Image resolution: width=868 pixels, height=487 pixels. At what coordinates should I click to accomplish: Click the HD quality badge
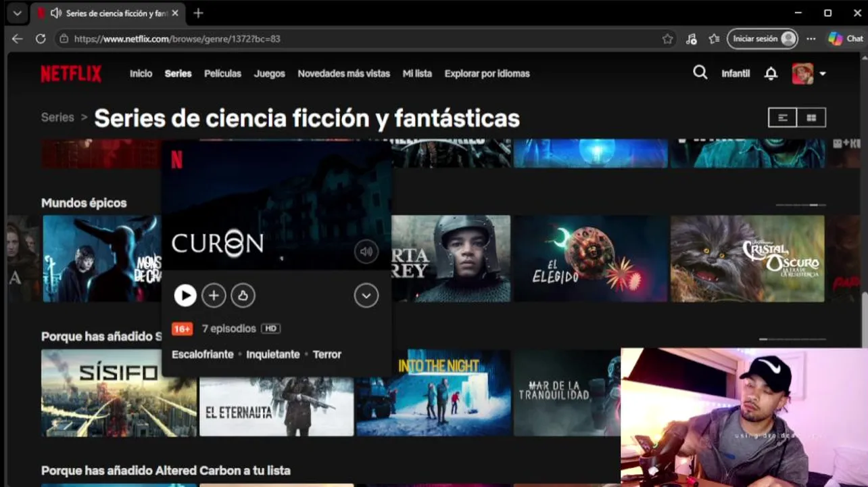pos(270,329)
